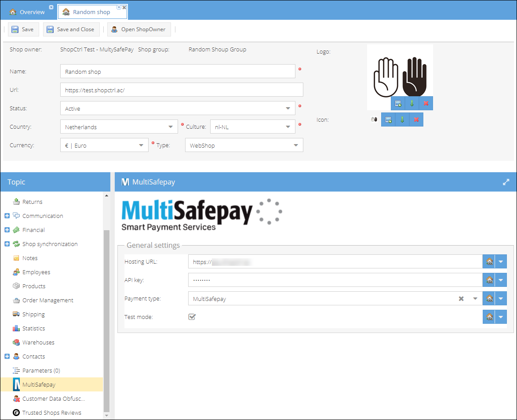The height and width of the screenshot is (420, 517).
Task: Open the Country dropdown
Action: click(171, 127)
